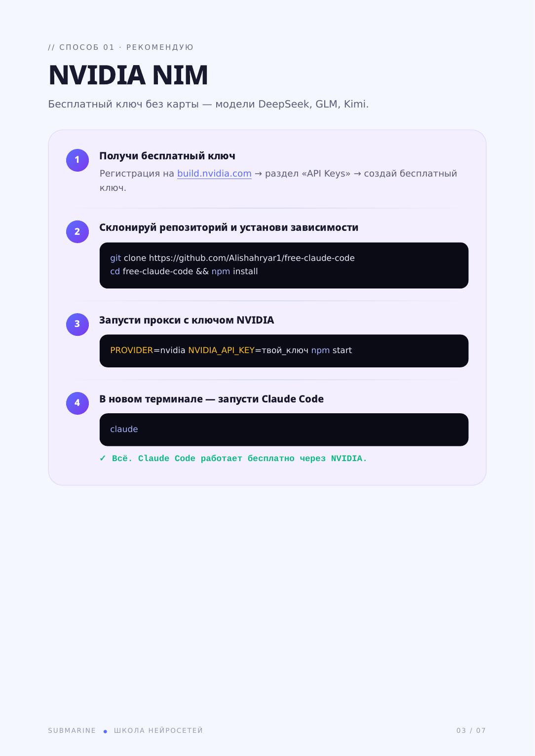
Task: Click the 'Запусти прокси с ключом NVIDIA' title
Action: 187,320
